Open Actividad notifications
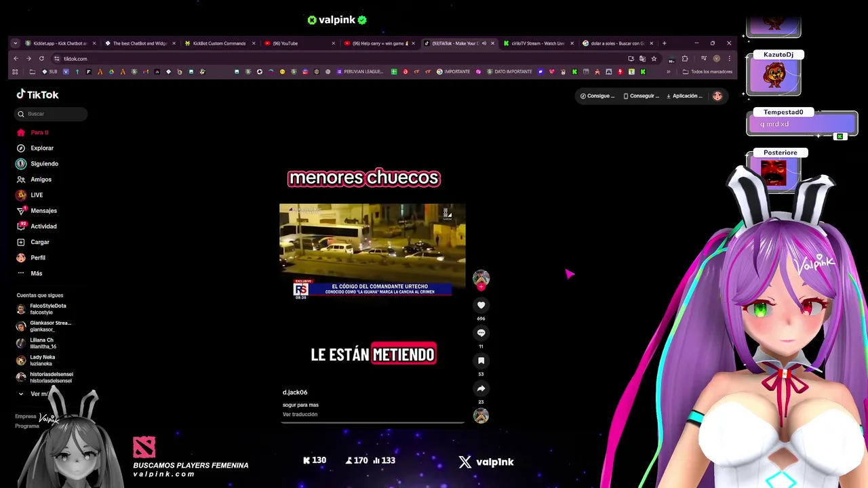Viewport: 868px width, 488px height. pyautogui.click(x=37, y=226)
